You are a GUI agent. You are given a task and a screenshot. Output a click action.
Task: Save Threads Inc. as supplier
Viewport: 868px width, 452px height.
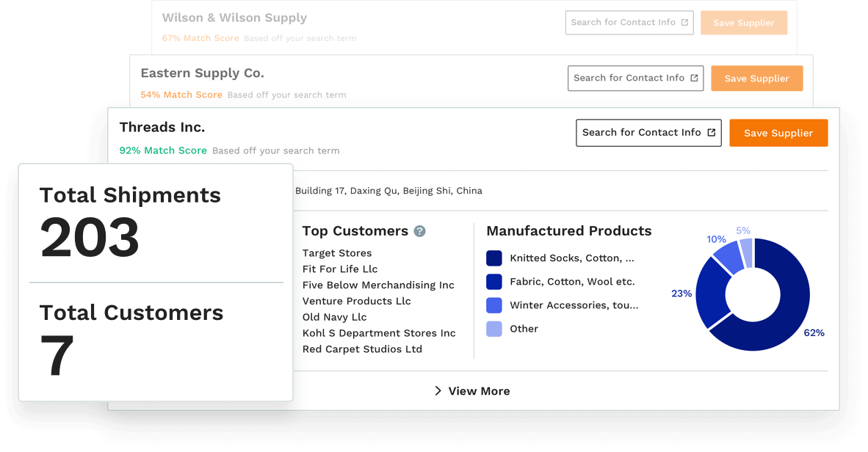coord(778,133)
